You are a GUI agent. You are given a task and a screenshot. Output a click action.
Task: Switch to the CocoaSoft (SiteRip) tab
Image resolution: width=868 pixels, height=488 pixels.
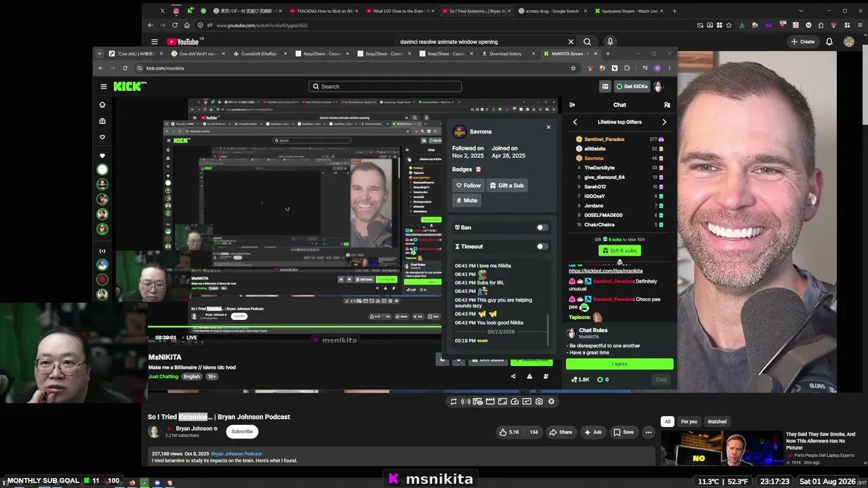[259, 54]
